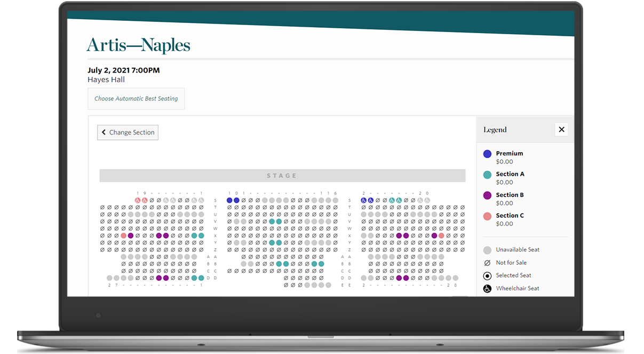
Task: Select the first blue Premium seat in center row S
Action: click(229, 200)
